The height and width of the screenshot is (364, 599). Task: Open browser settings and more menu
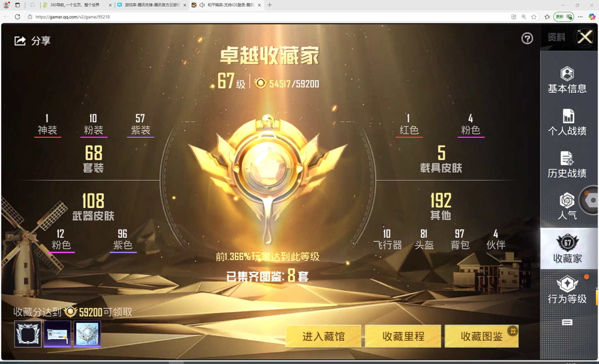pyautogui.click(x=580, y=17)
